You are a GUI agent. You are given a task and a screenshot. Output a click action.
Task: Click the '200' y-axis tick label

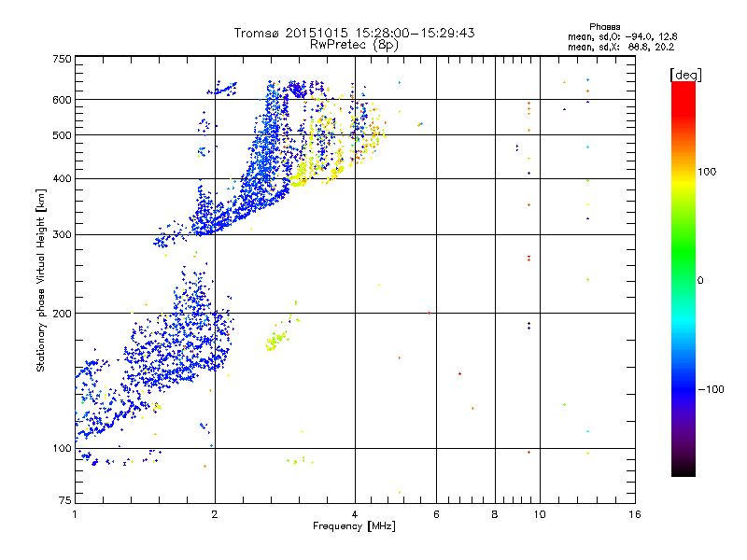coord(62,314)
